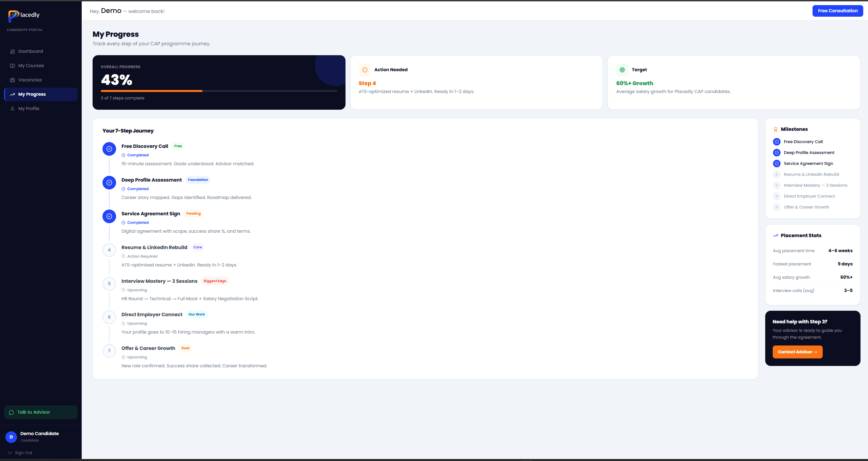The height and width of the screenshot is (461, 868).
Task: Click the Interview Mastery milestone dot
Action: click(777, 185)
